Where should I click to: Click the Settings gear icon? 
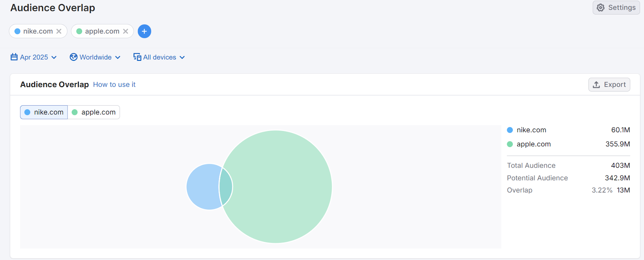click(x=601, y=8)
